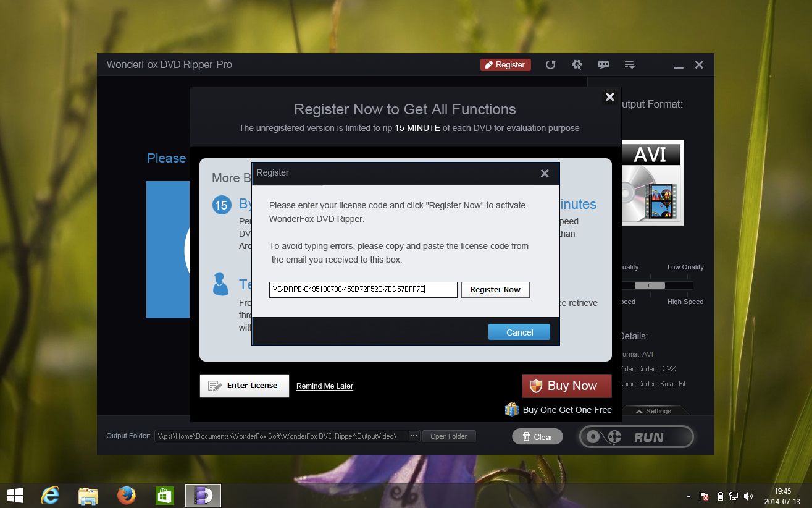812x508 pixels.
Task: Click the Register Now button
Action: coord(495,289)
